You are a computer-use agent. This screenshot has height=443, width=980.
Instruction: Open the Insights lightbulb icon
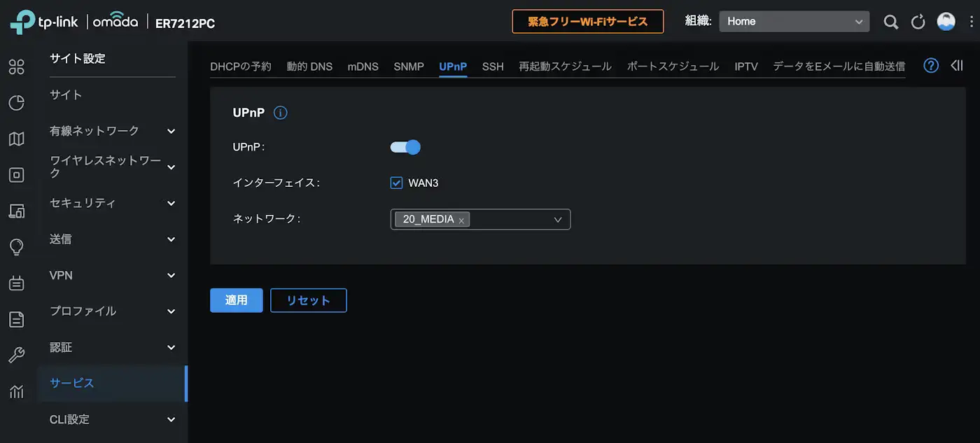pyautogui.click(x=16, y=247)
